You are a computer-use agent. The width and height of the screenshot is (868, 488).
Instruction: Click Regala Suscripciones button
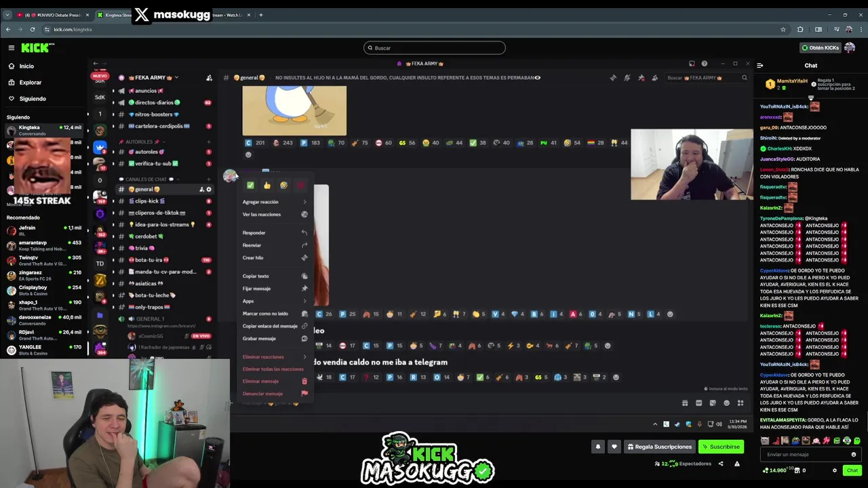pyautogui.click(x=660, y=447)
